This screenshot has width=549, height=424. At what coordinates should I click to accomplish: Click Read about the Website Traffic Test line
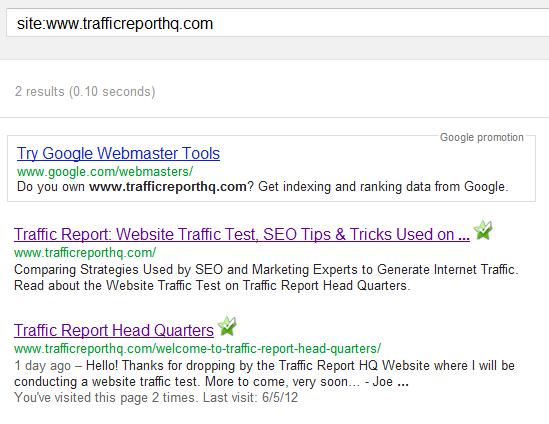click(212, 285)
